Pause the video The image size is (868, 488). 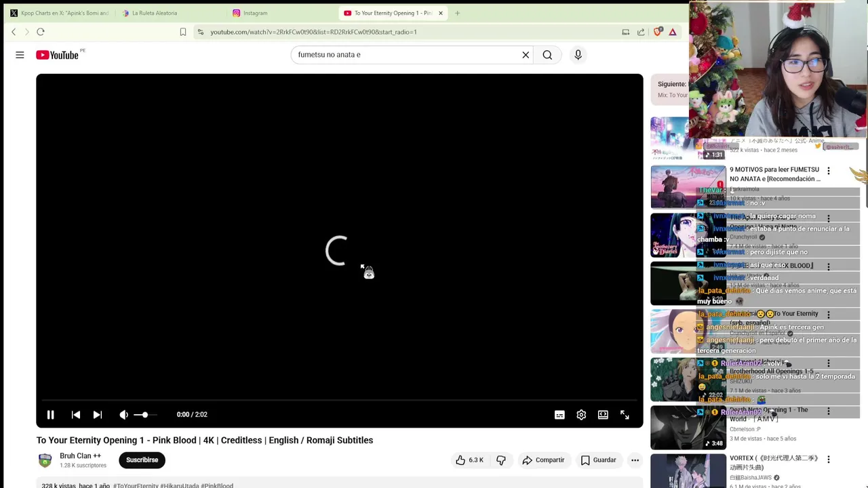(x=50, y=415)
